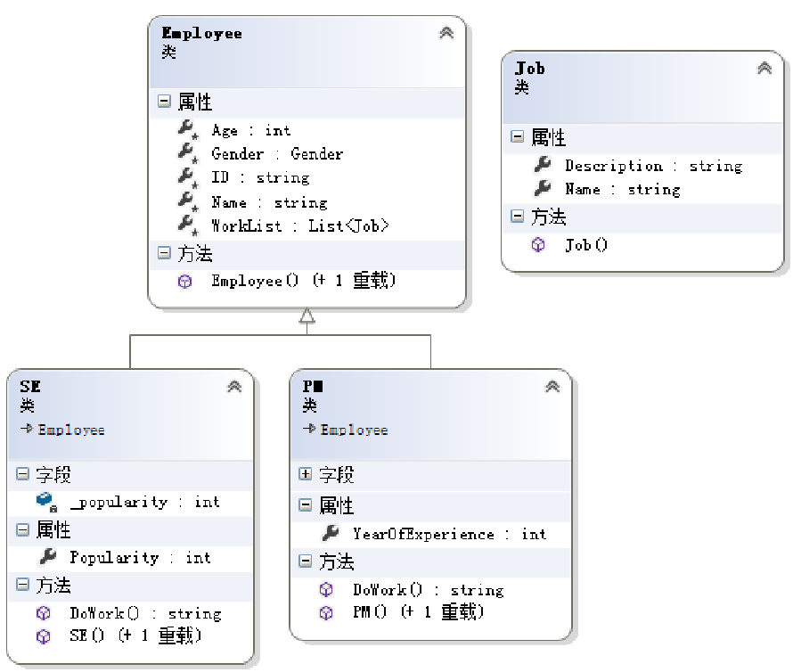Click the cube icon beside PM DoWork()
Screen dimensions: 793x672
[x=326, y=590]
